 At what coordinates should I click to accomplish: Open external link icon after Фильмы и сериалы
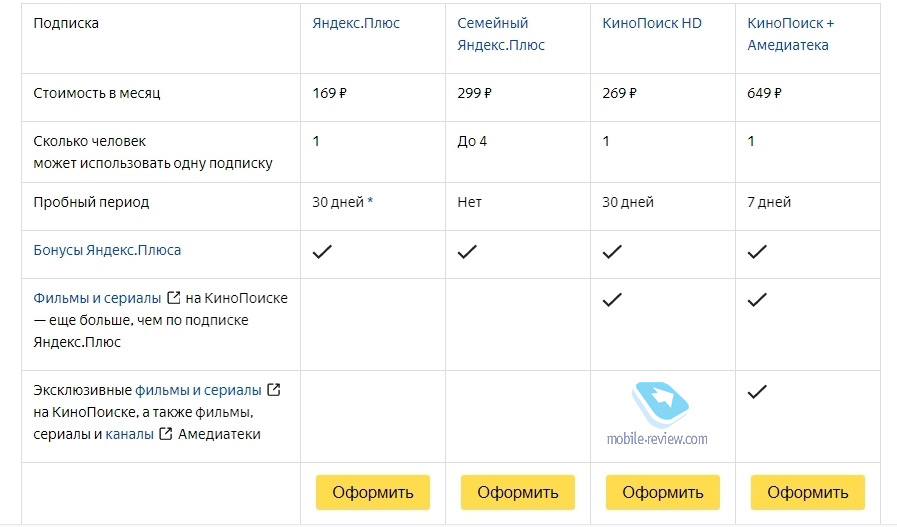(173, 298)
